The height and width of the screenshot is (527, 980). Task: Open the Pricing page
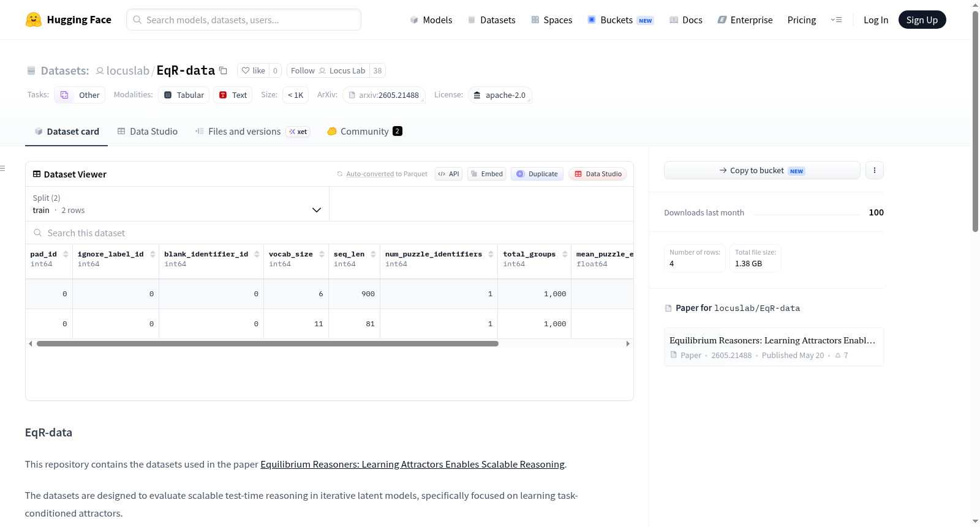[801, 20]
